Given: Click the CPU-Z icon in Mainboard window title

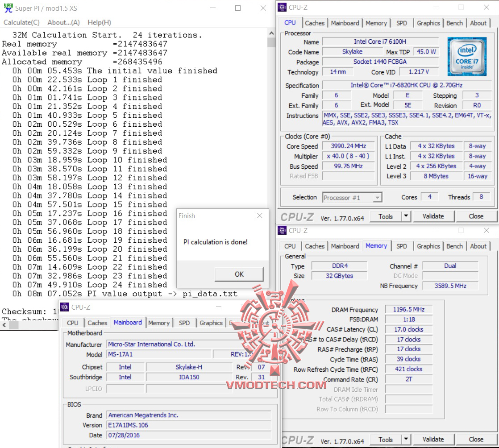Looking at the screenshot, I should tap(65, 307).
